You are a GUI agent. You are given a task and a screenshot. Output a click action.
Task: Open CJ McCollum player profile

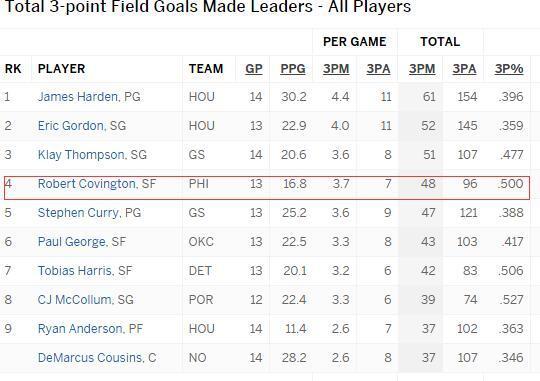pyautogui.click(x=75, y=300)
